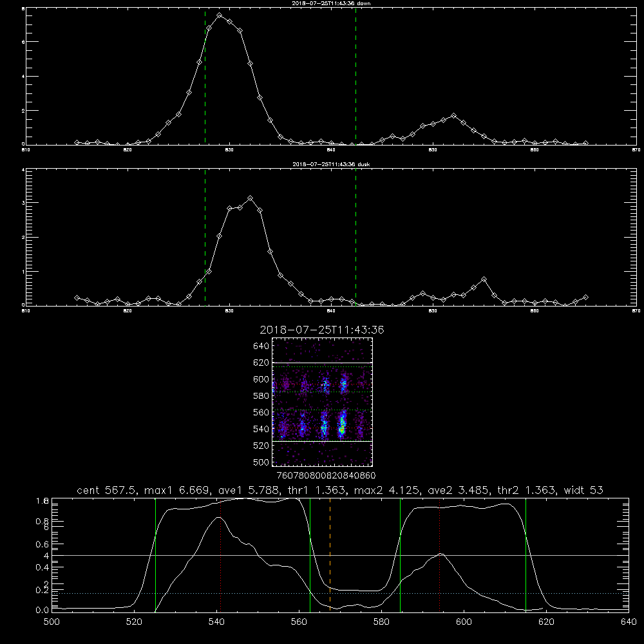644x644 pixels.
Task: Click the bottom plot x-axis label 540
Action: (216, 622)
